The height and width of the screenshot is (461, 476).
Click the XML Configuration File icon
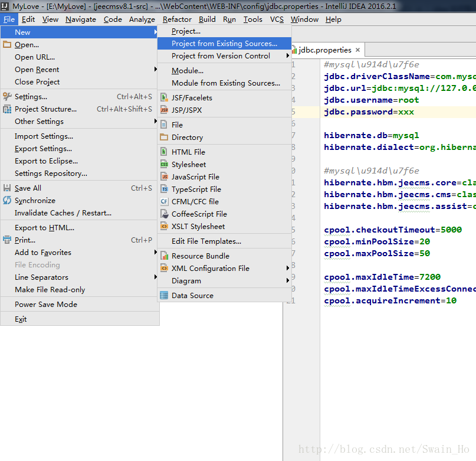pos(164,269)
